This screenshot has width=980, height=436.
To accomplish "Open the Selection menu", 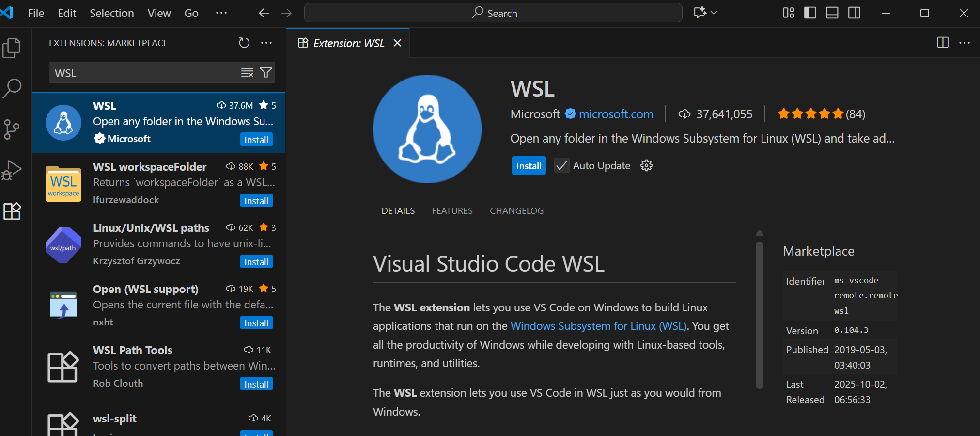I will (x=111, y=13).
